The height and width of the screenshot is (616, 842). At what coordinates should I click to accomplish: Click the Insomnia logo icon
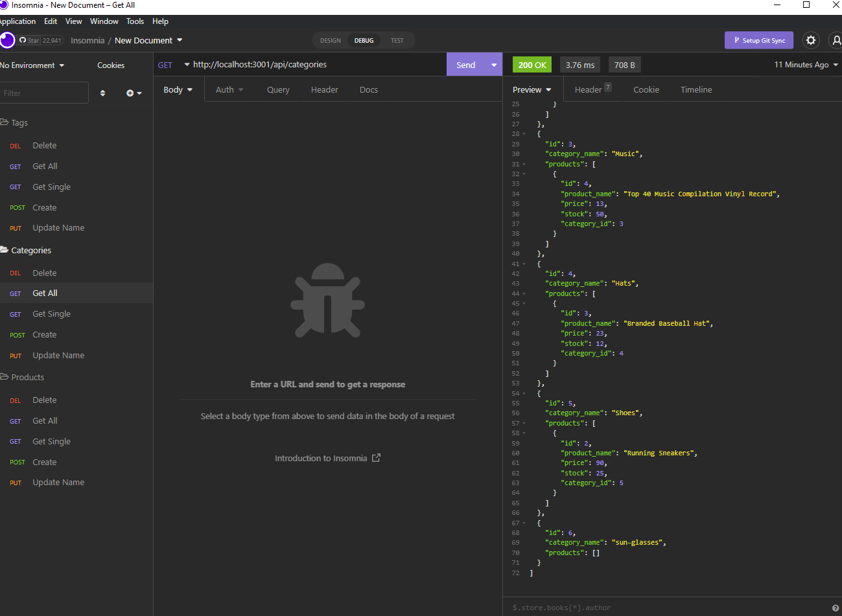(x=6, y=40)
